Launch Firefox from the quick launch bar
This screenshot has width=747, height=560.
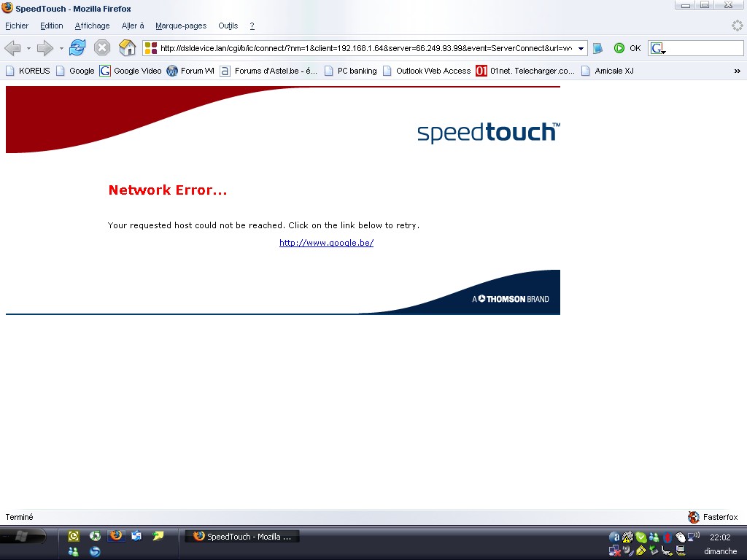click(x=116, y=536)
